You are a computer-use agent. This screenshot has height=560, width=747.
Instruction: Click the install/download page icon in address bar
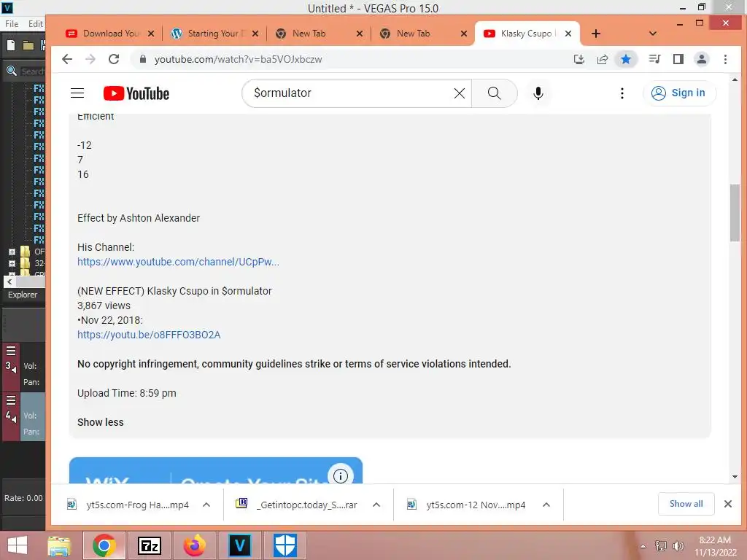(x=578, y=59)
